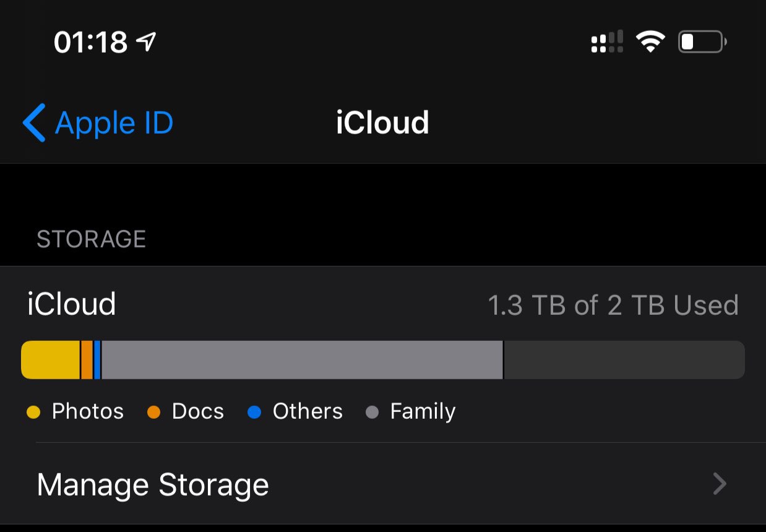Open the Manage Storage row

[x=383, y=484]
